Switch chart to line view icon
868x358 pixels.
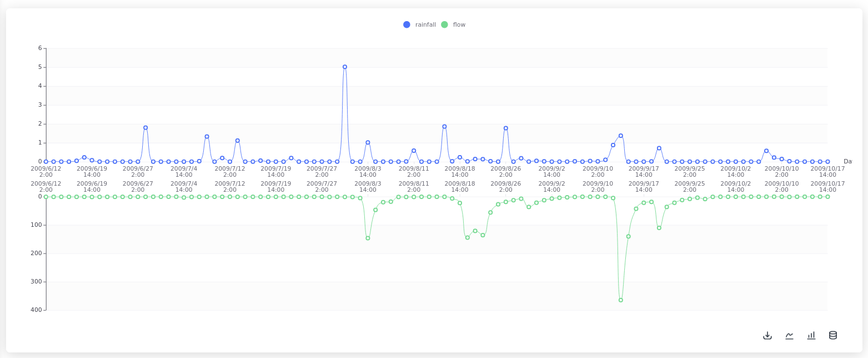coord(789,335)
